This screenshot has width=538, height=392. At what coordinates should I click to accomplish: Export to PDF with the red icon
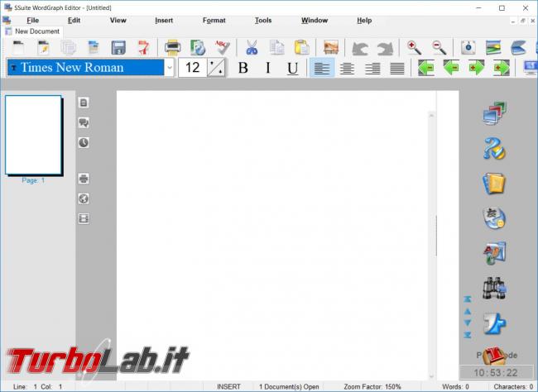[143, 47]
